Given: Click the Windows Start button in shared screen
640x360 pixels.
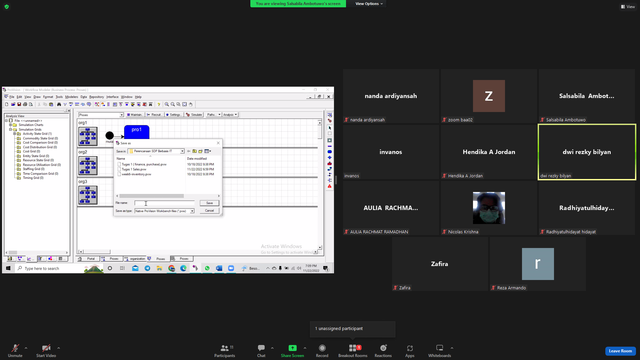Looking at the screenshot, I should click(8, 268).
